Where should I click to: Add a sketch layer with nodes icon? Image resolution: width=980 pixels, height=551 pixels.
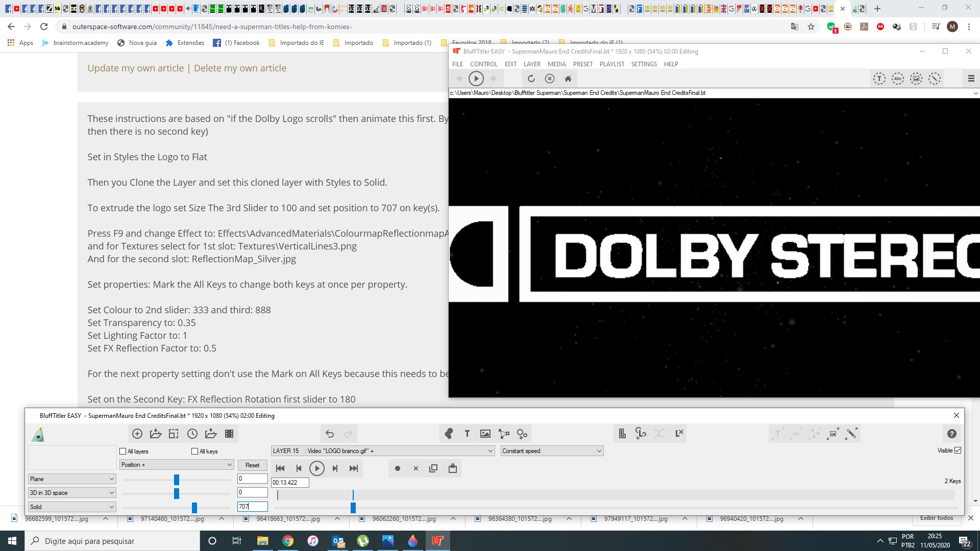(504, 434)
